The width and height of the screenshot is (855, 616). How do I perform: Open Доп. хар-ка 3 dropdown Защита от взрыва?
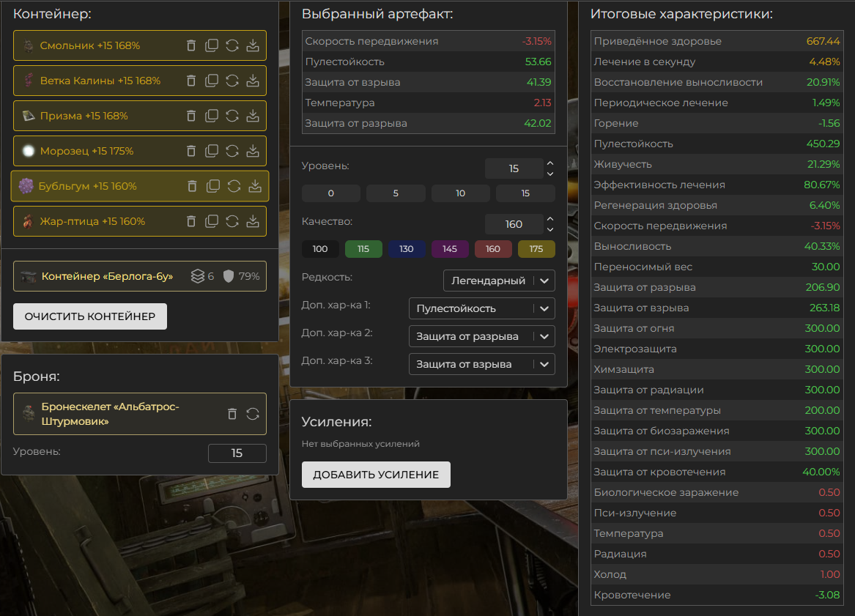(481, 364)
